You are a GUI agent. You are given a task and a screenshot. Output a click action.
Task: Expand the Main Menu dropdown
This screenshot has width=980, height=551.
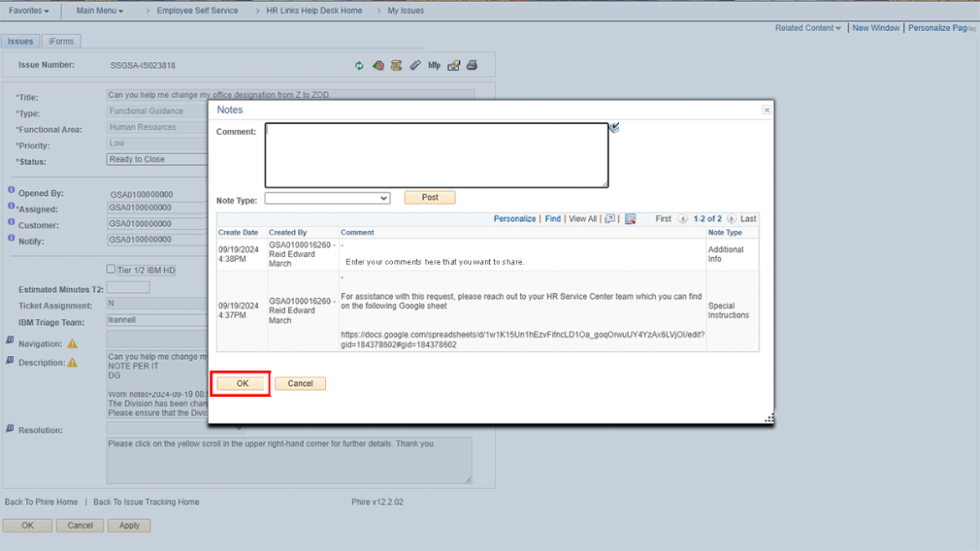pyautogui.click(x=99, y=11)
